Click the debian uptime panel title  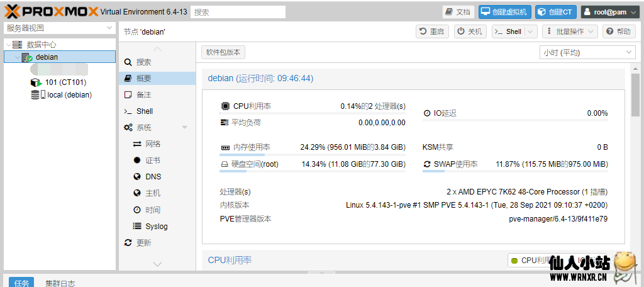tap(261, 78)
